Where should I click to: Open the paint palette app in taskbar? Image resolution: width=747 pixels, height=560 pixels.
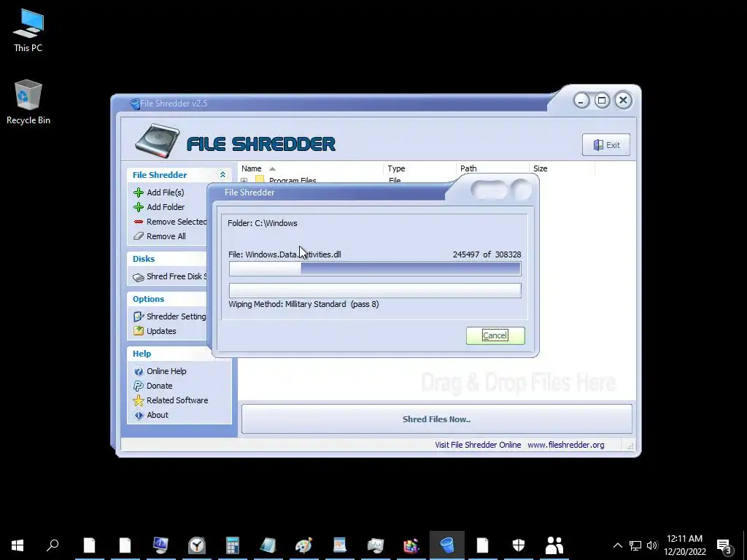303,545
